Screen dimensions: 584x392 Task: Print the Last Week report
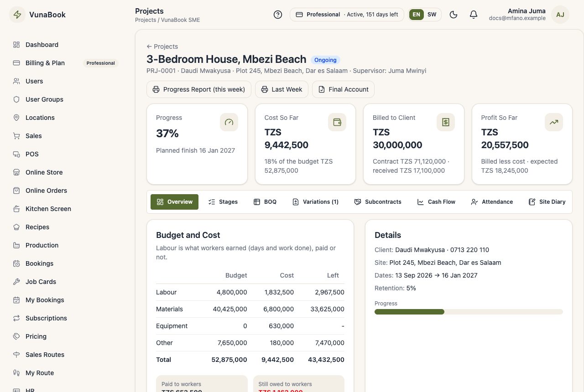(282, 89)
